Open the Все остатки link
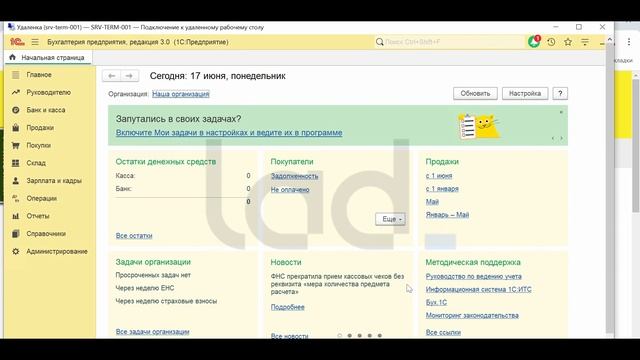 coord(134,236)
